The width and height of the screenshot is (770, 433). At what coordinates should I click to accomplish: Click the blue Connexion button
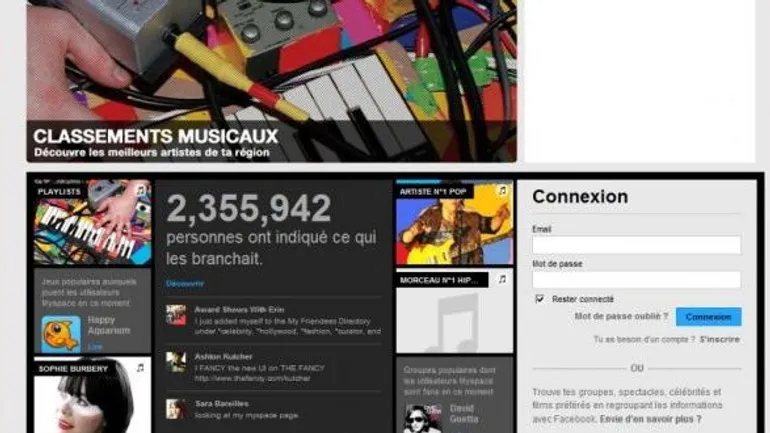point(708,317)
